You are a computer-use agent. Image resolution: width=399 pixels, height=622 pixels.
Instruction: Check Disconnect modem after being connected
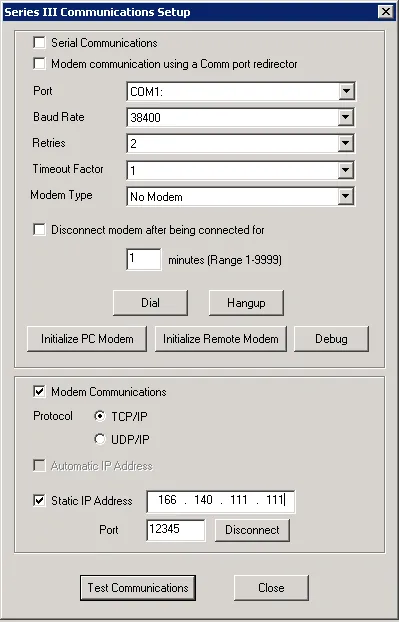pos(39,230)
